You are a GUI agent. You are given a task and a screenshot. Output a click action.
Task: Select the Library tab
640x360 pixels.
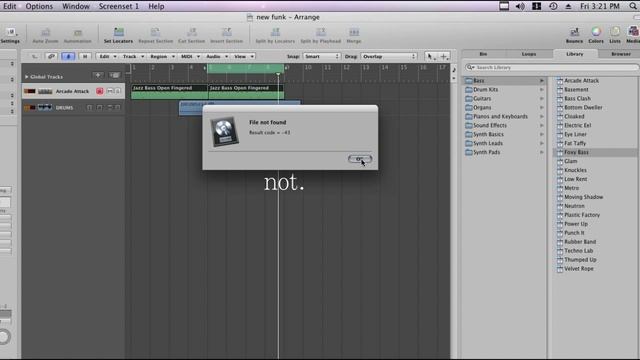tap(575, 54)
